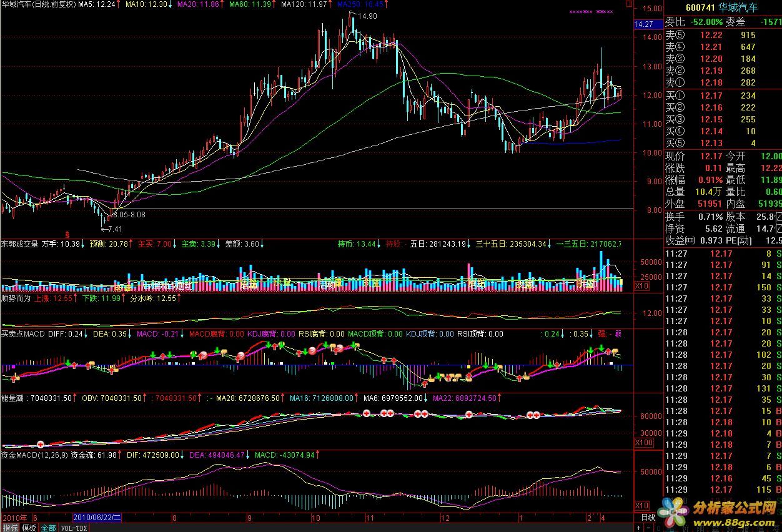Image resolution: width=782 pixels, height=532 pixels.
Task: Select the 全部 tab
Action: pos(48,528)
